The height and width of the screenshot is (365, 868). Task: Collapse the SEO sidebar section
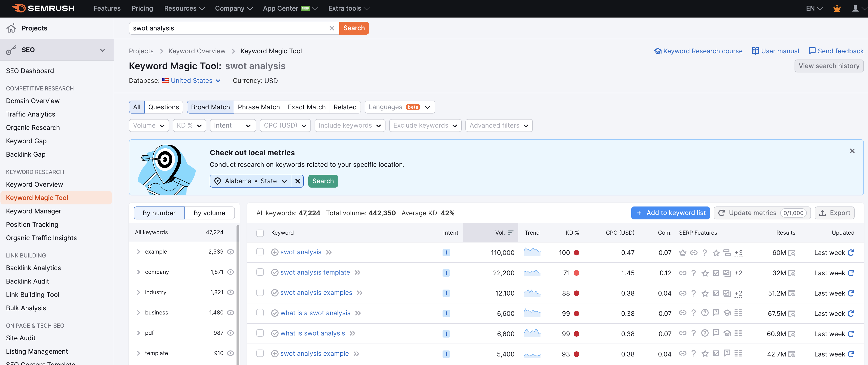click(102, 50)
